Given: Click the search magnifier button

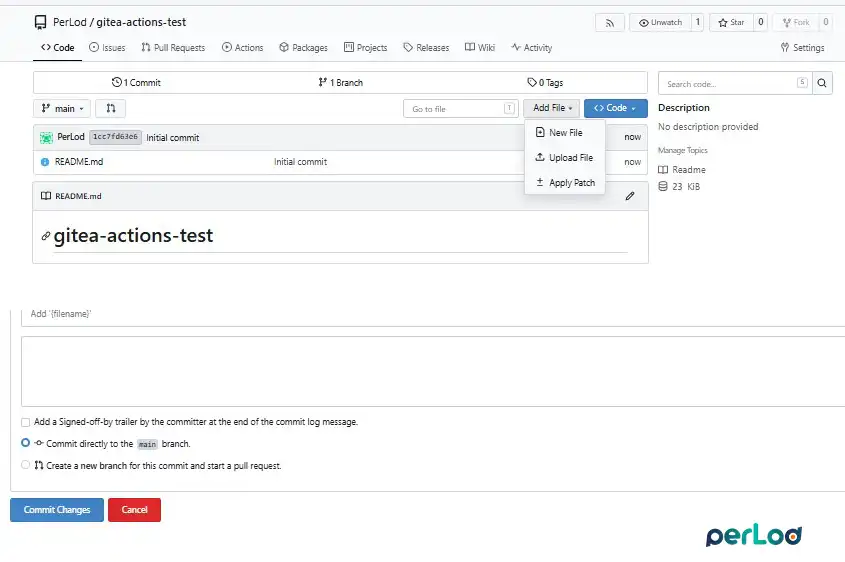Looking at the screenshot, I should point(822,83).
